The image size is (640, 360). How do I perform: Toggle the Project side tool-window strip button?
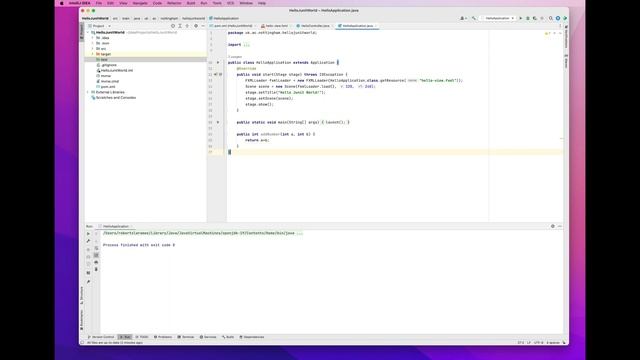[x=82, y=31]
